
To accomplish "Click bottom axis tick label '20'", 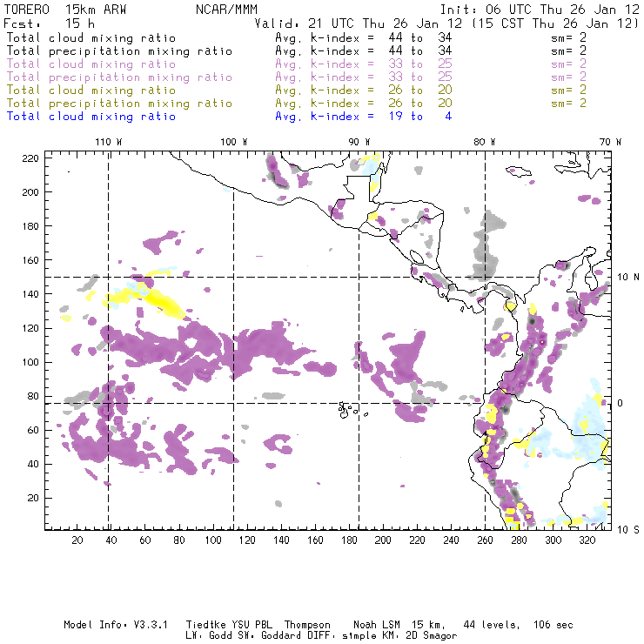I will [77, 540].
